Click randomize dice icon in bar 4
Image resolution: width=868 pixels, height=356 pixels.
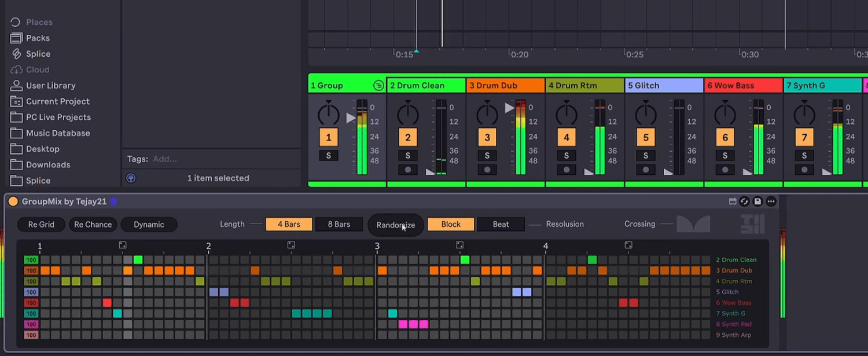point(628,245)
